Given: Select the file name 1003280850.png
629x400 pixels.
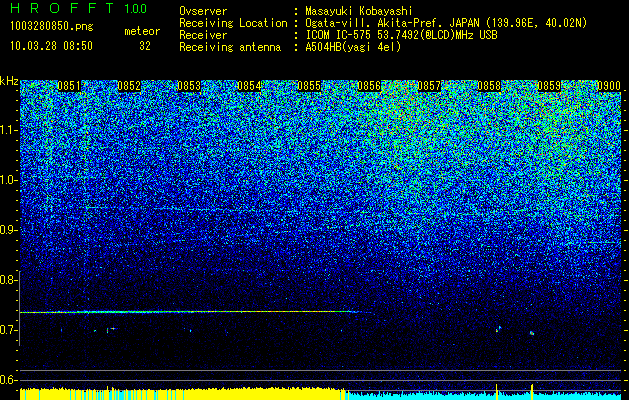Looking at the screenshot, I should coord(52,27).
